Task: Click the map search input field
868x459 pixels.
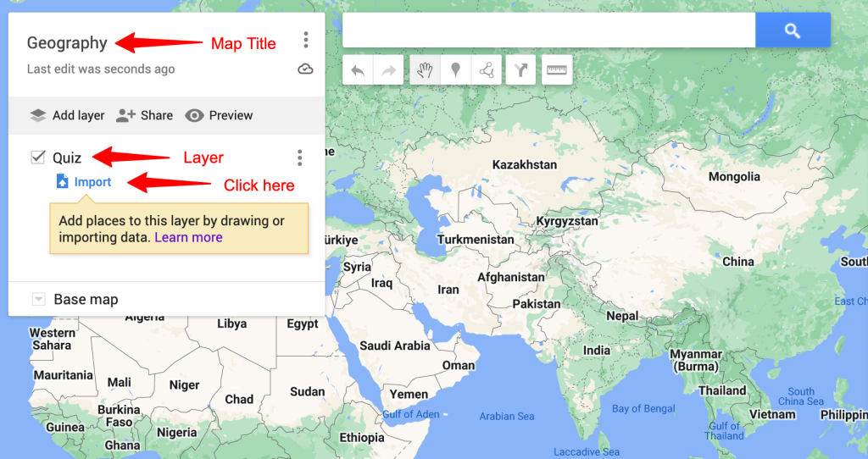Action: 549,30
